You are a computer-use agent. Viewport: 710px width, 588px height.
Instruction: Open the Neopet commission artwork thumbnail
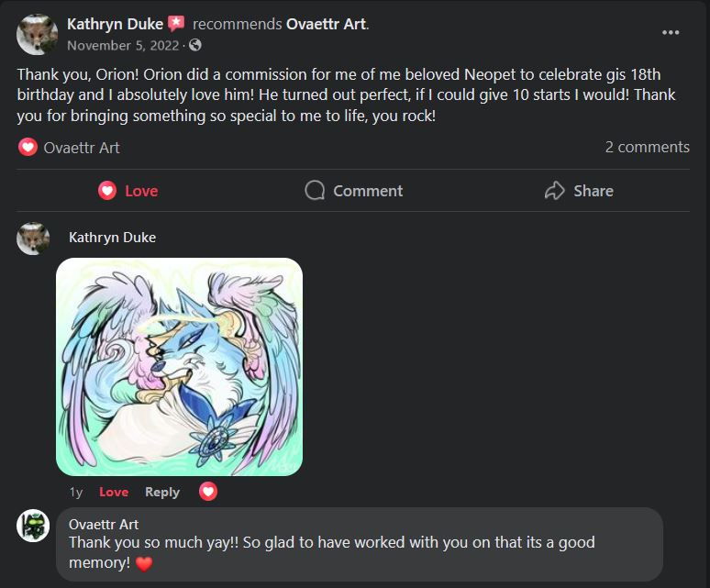(179, 367)
